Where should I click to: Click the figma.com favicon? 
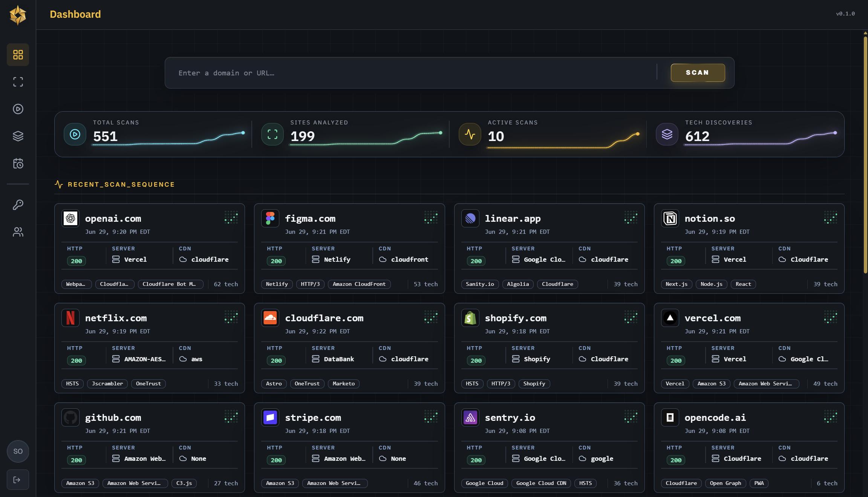click(270, 218)
